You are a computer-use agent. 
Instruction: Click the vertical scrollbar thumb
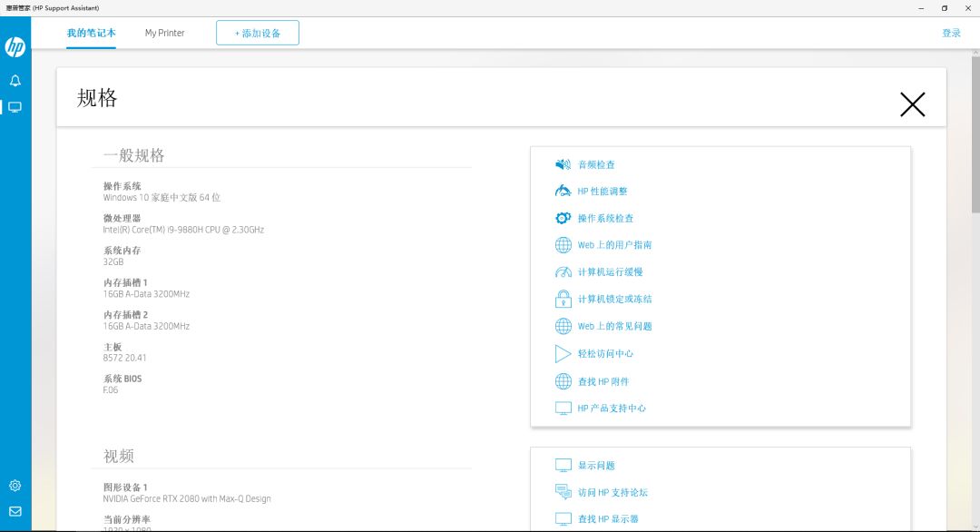975,134
